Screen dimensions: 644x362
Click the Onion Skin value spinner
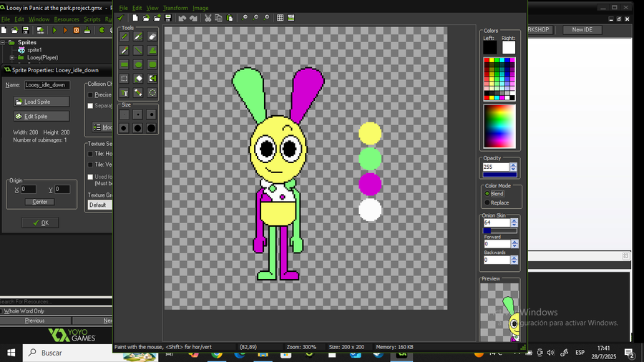(514, 223)
